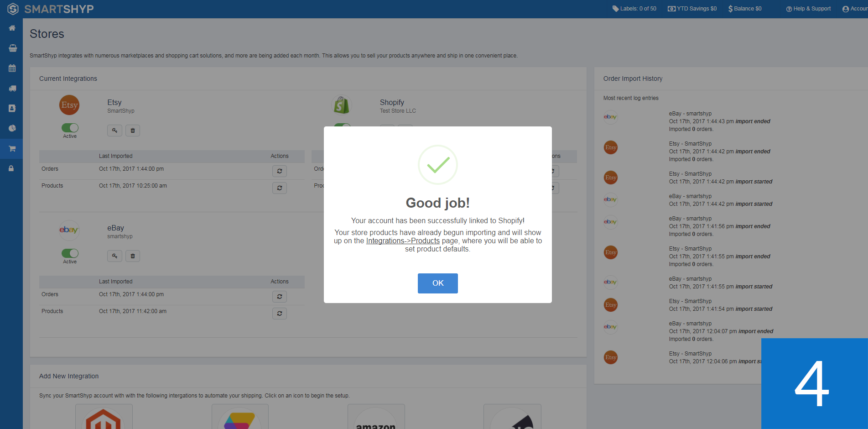
Task: Open the store basket sidebar icon
Action: [x=12, y=48]
